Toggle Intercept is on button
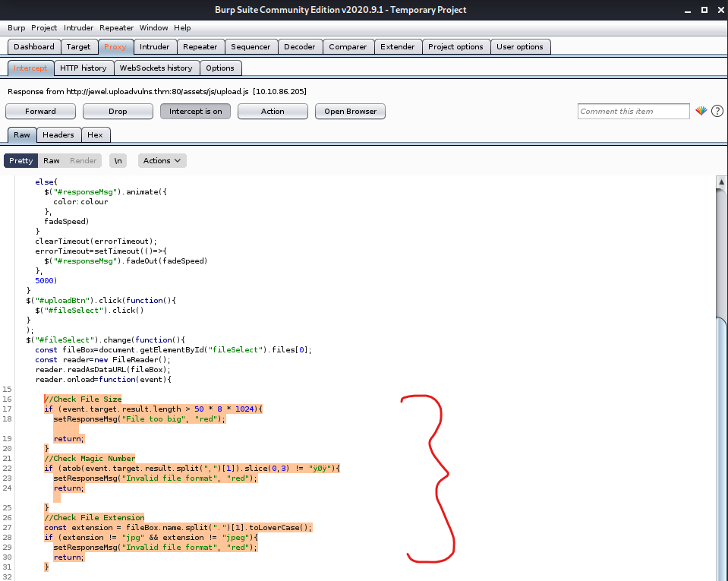 pyautogui.click(x=195, y=112)
